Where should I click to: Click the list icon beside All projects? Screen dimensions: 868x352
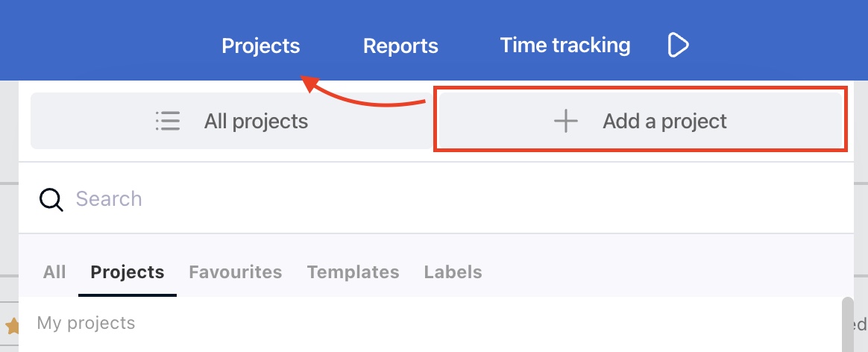coord(168,121)
